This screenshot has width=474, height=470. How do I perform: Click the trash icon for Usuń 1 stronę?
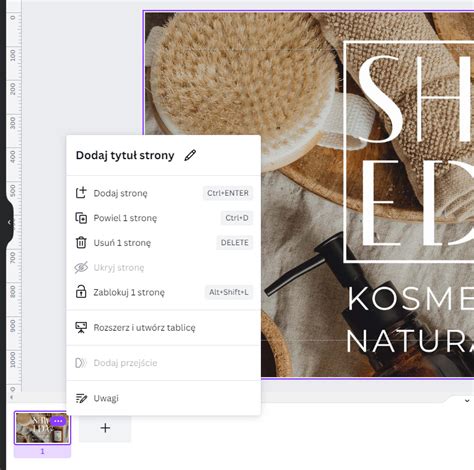81,242
